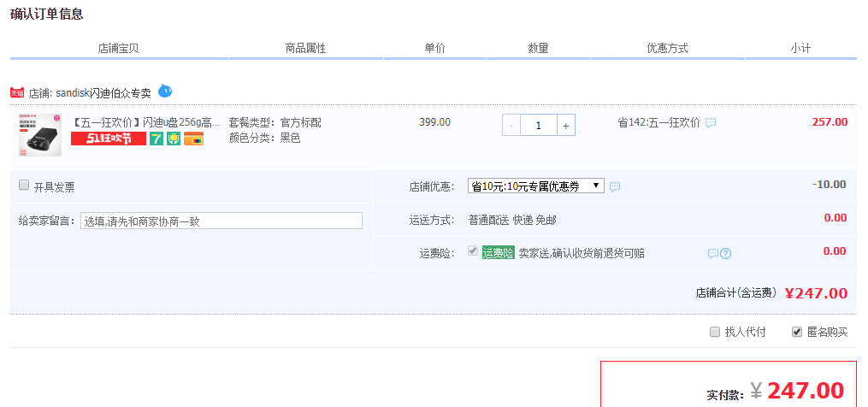
Task: Click the 确认订单信息 page heading
Action: pyautogui.click(x=46, y=14)
